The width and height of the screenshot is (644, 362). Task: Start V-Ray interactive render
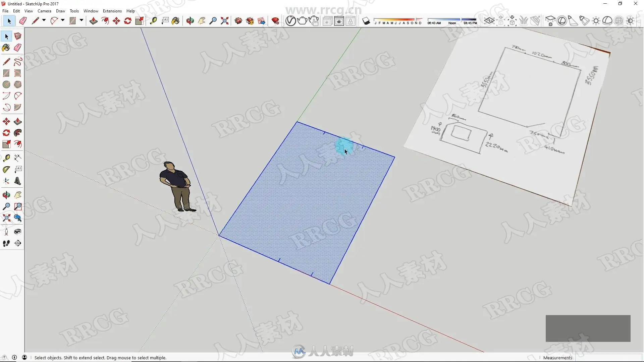314,21
